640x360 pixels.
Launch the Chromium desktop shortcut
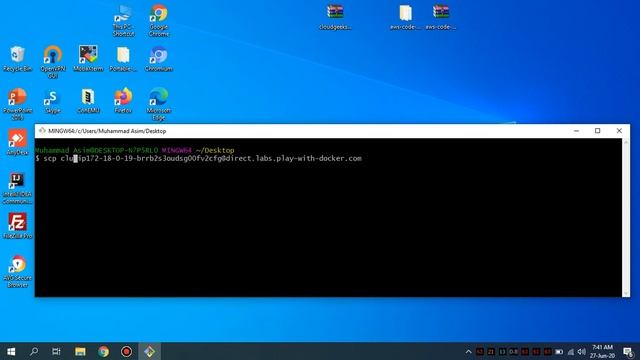[159, 59]
